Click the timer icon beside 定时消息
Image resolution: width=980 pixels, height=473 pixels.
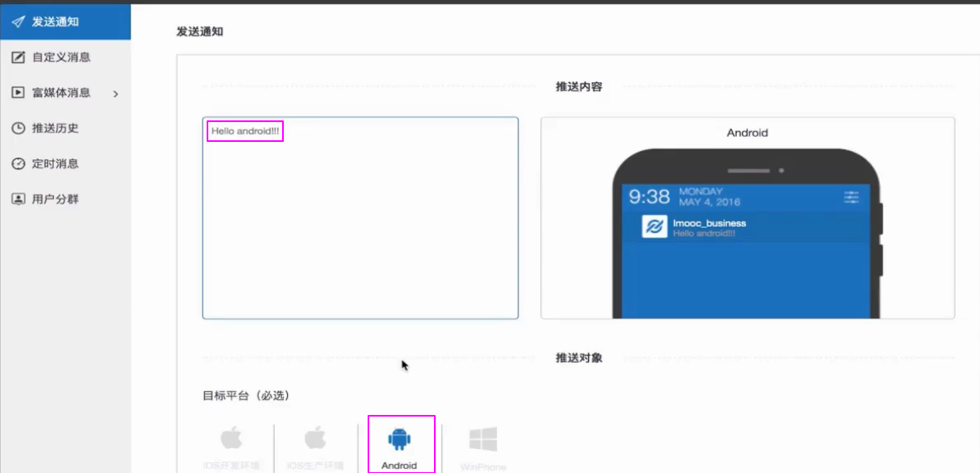[x=19, y=163]
